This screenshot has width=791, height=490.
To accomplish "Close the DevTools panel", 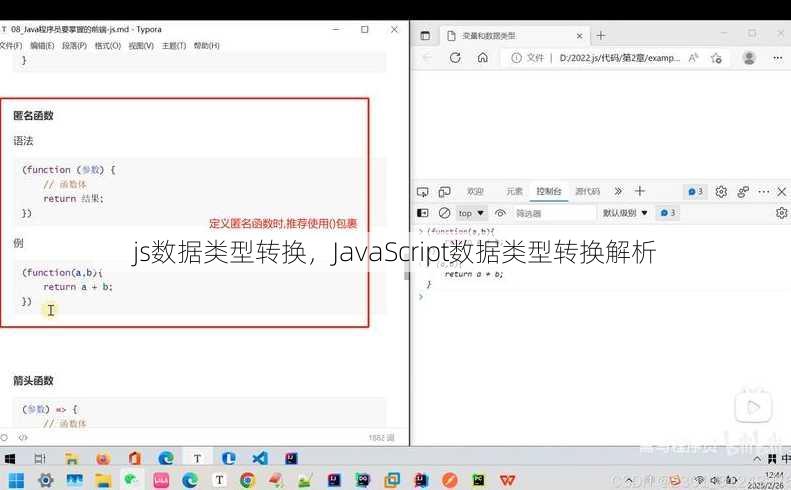I will pyautogui.click(x=782, y=192).
